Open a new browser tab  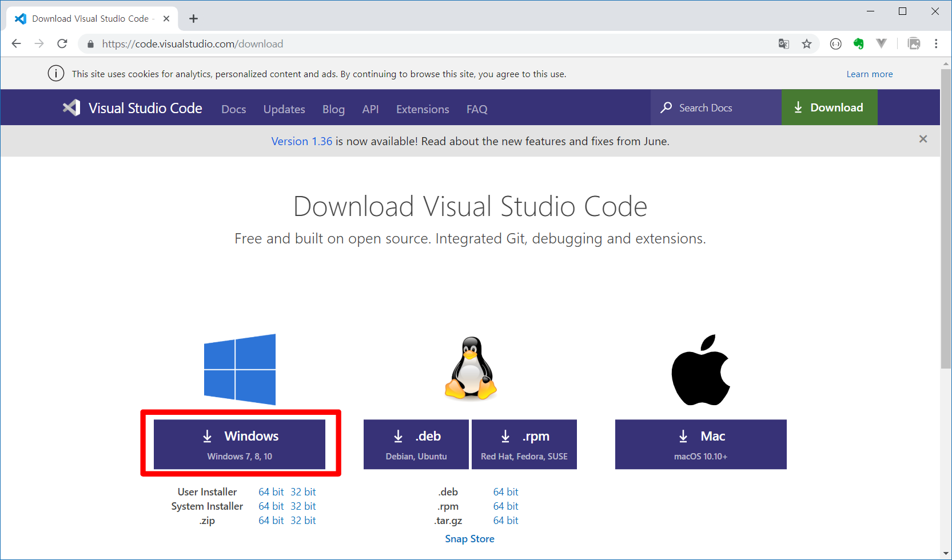[194, 19]
